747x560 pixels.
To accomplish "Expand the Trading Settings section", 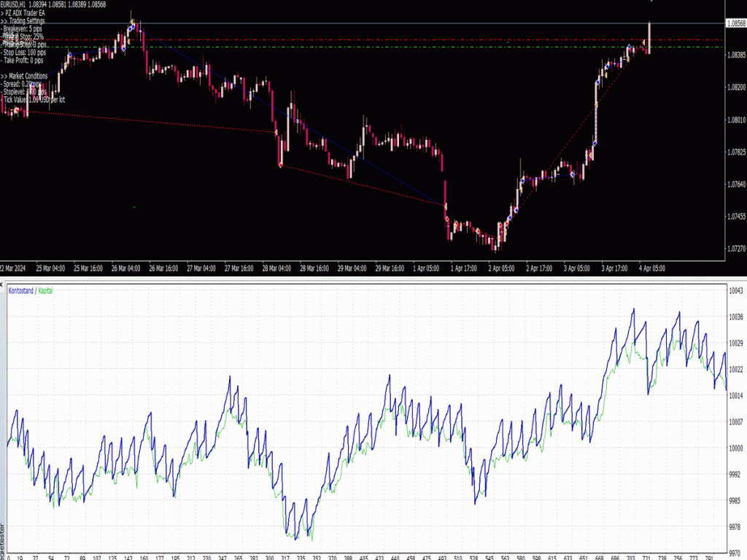I will (x=24, y=20).
